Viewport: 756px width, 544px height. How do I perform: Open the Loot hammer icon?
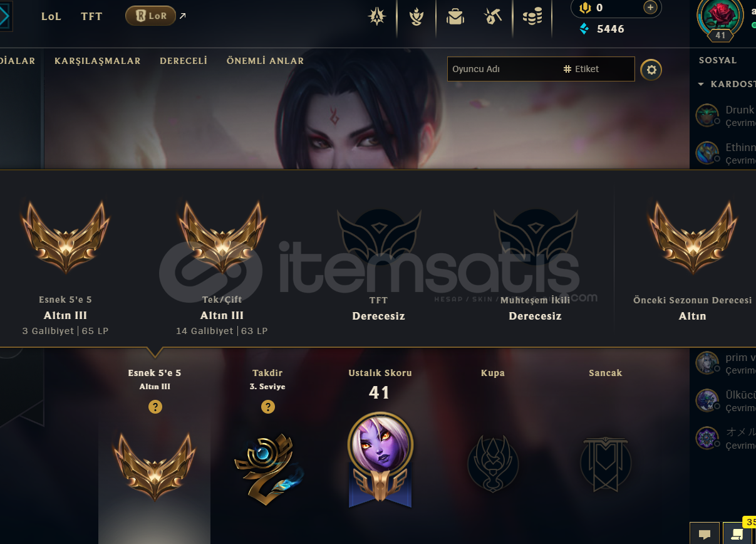pyautogui.click(x=494, y=17)
